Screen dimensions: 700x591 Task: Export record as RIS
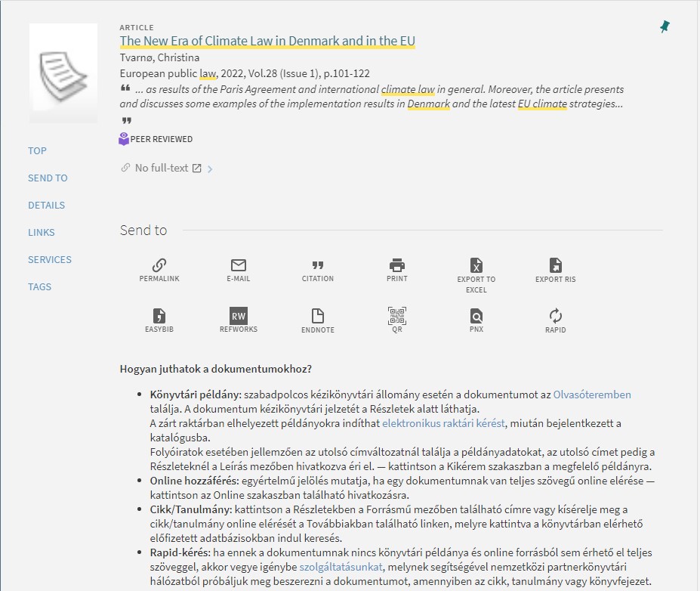point(555,266)
